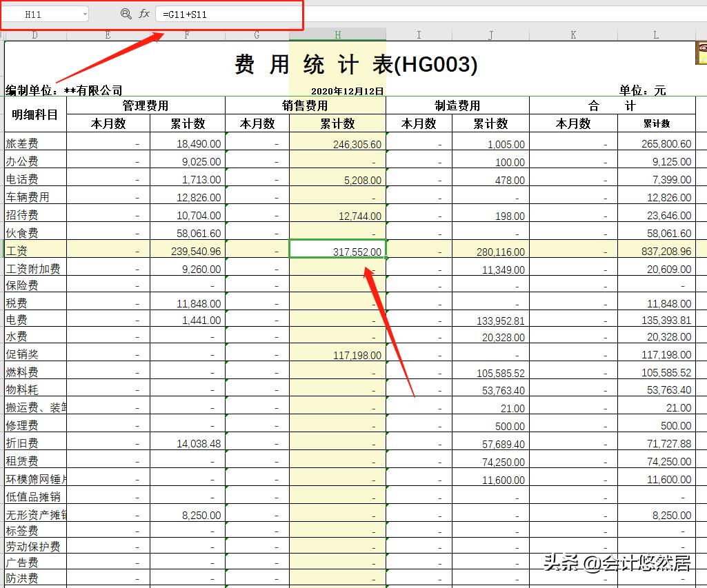Screen dimensions: 707x588
Task: Click the small image thumbnail in top-right corner
Action: pos(701,52)
